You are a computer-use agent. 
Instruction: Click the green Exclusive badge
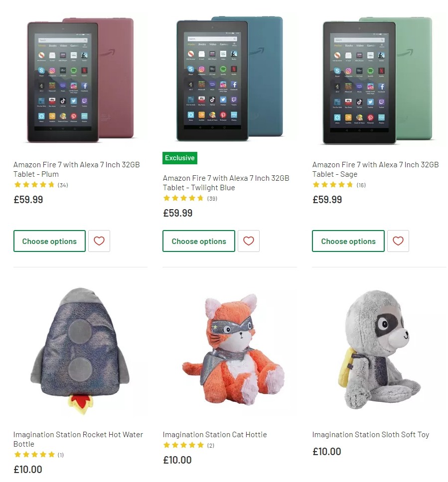pyautogui.click(x=179, y=158)
